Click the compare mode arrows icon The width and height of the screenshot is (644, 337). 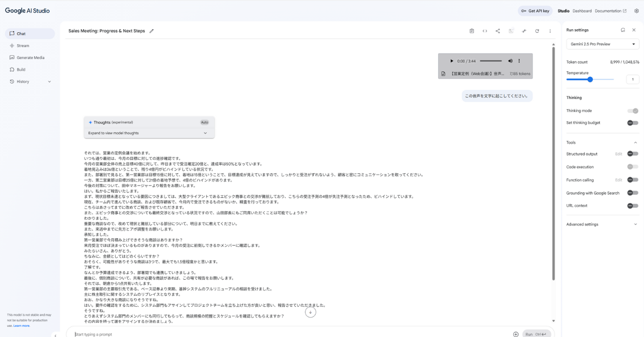coord(524,31)
